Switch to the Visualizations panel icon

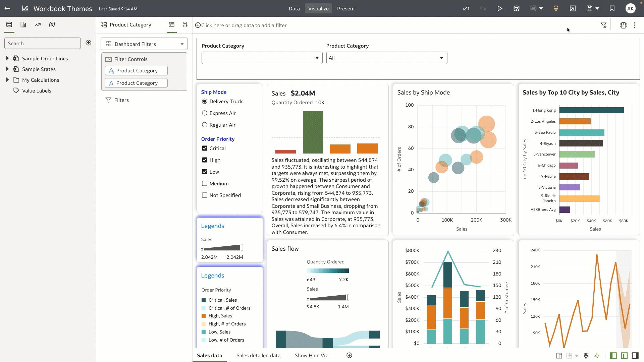point(23,24)
